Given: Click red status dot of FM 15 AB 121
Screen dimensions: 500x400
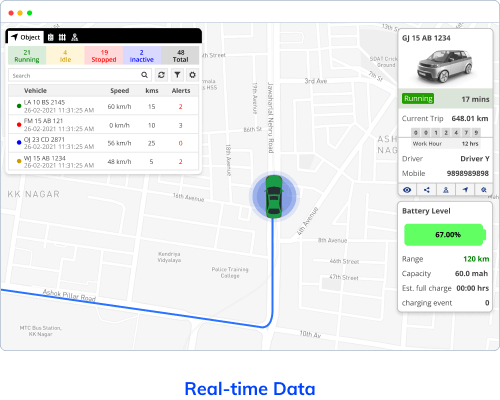Looking at the screenshot, I should [x=19, y=125].
